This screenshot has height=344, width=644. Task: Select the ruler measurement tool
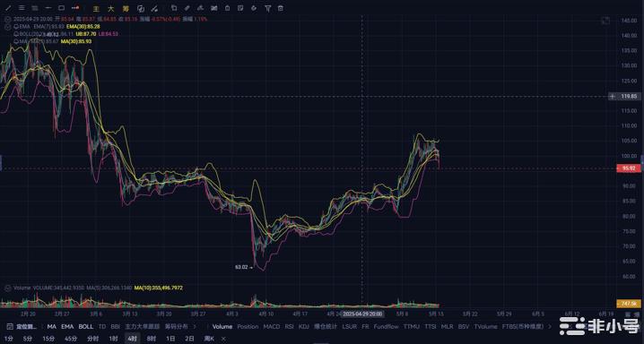[187, 8]
